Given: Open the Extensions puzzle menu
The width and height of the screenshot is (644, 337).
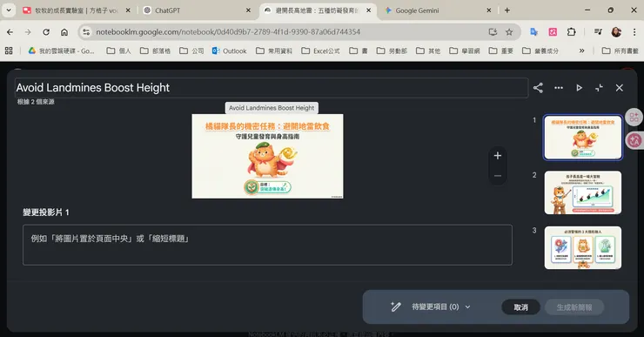Looking at the screenshot, I should click(x=571, y=32).
